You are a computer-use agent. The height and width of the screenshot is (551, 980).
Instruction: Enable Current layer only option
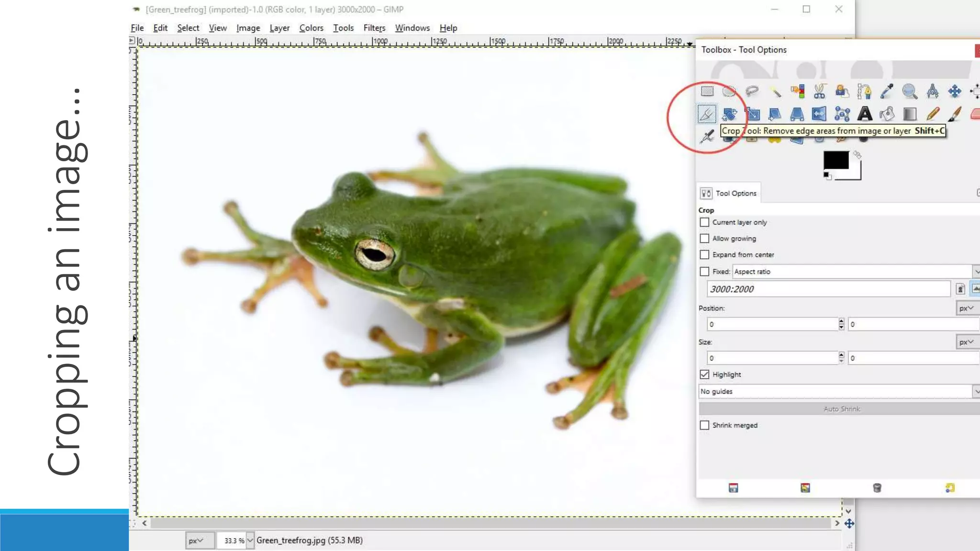[x=704, y=222]
